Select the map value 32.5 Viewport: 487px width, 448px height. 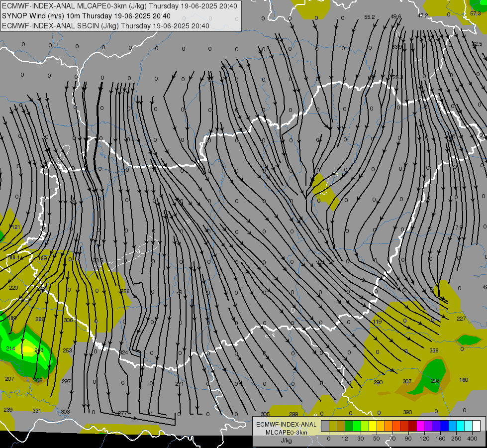[477, 44]
